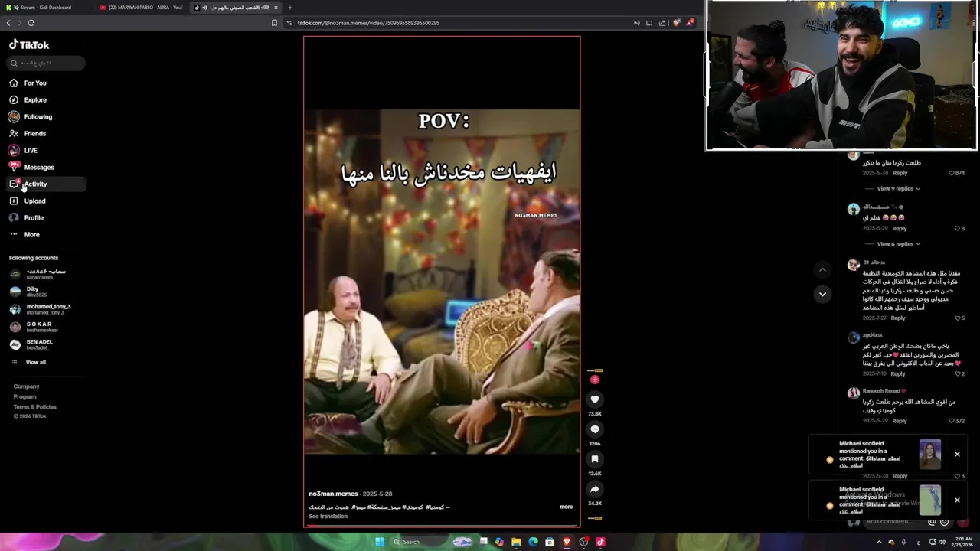
Task: Go to the next video arrow
Action: (x=822, y=294)
